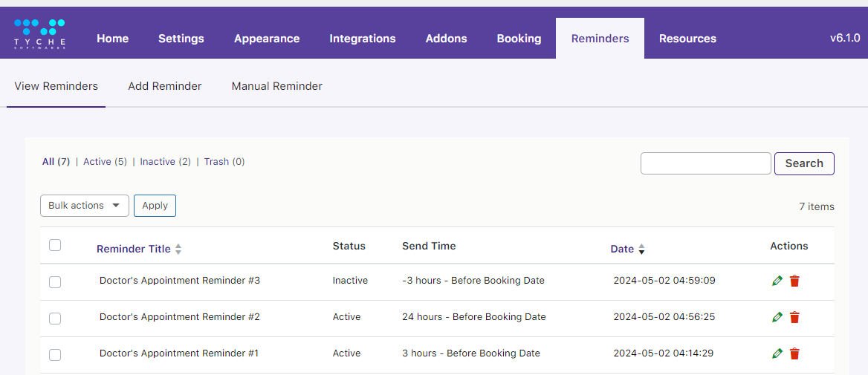This screenshot has width=868, height=375.
Task: Click '-3 hours - Before Booking Date' send time
Action: click(x=473, y=281)
